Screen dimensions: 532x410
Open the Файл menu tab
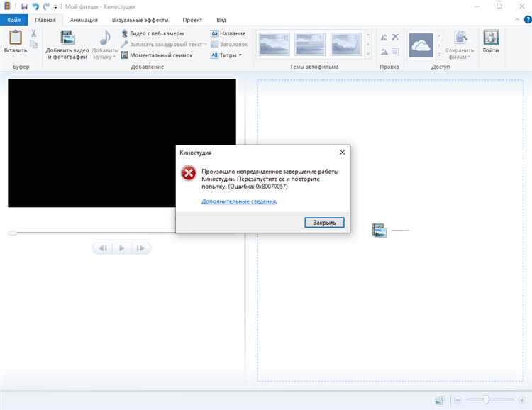(14, 20)
